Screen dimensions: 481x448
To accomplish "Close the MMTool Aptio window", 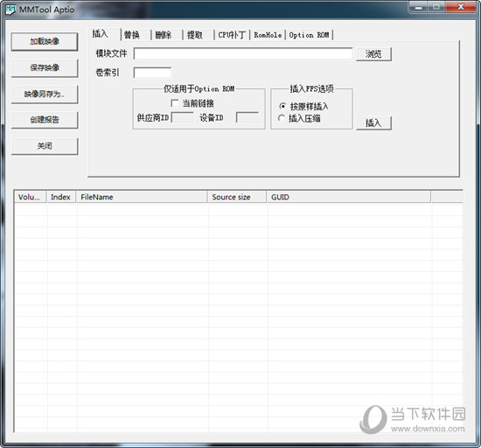I will [x=460, y=7].
